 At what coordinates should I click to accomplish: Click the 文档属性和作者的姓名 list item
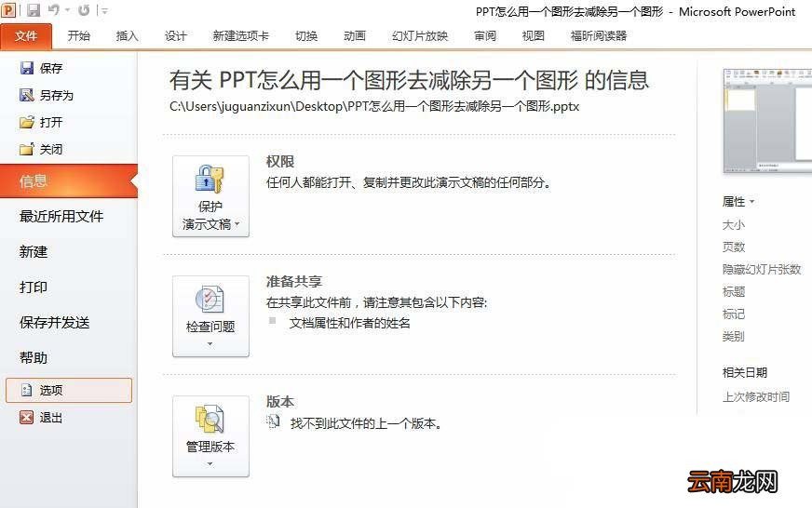(349, 324)
